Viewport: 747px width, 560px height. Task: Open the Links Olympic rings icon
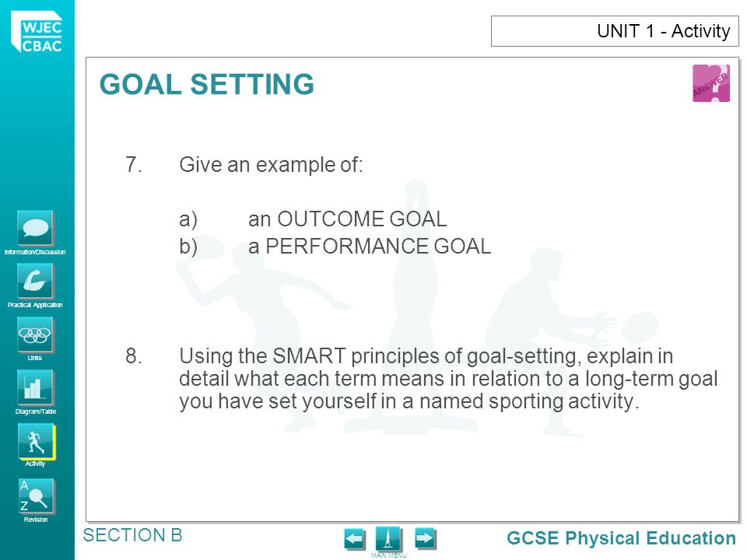[x=35, y=334]
